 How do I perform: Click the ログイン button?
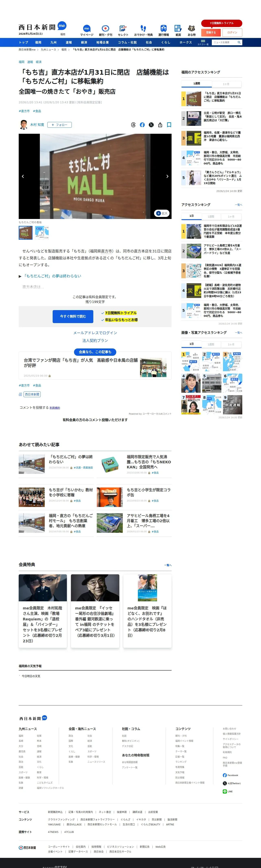click(232, 32)
